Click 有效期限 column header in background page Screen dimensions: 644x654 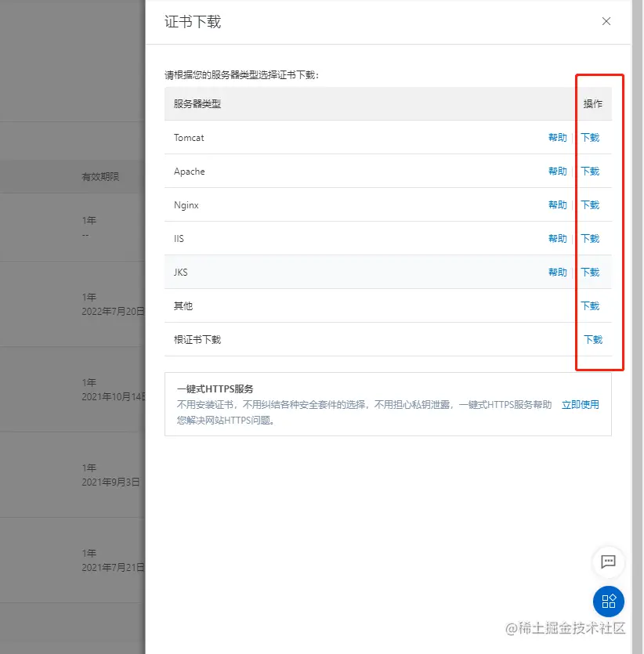click(x=100, y=177)
